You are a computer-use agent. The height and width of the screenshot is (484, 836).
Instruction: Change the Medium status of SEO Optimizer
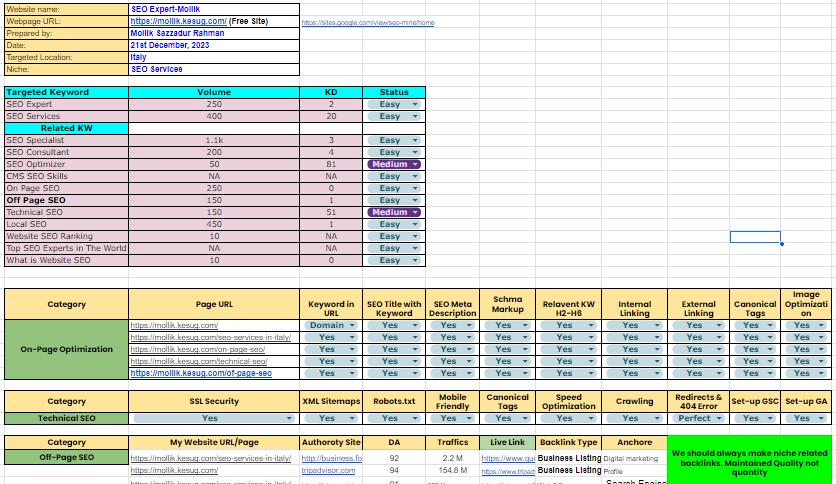(394, 164)
